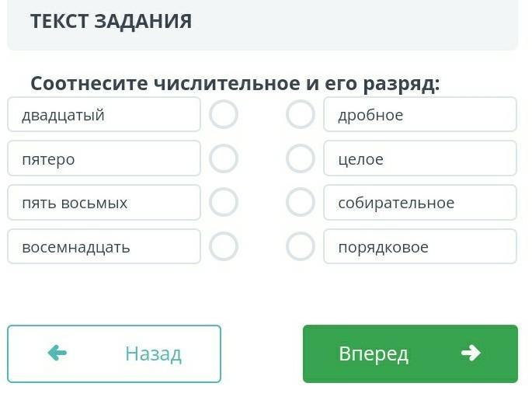The width and height of the screenshot is (532, 404).
Task: Click the собирательное category box
Action: 419,203
